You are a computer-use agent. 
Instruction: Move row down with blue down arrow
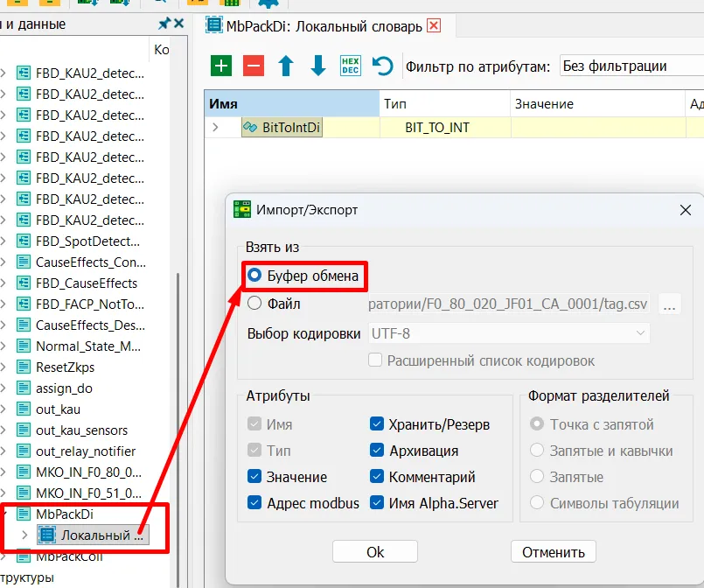317,66
